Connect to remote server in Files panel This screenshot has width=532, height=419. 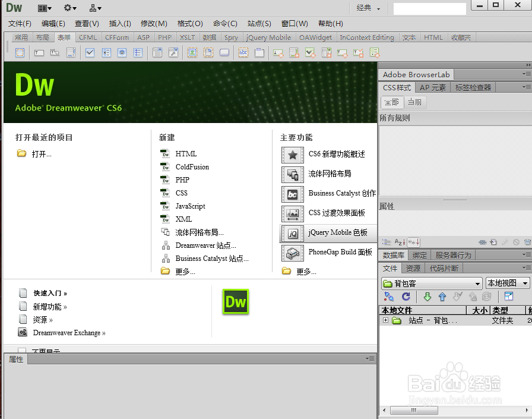(389, 297)
